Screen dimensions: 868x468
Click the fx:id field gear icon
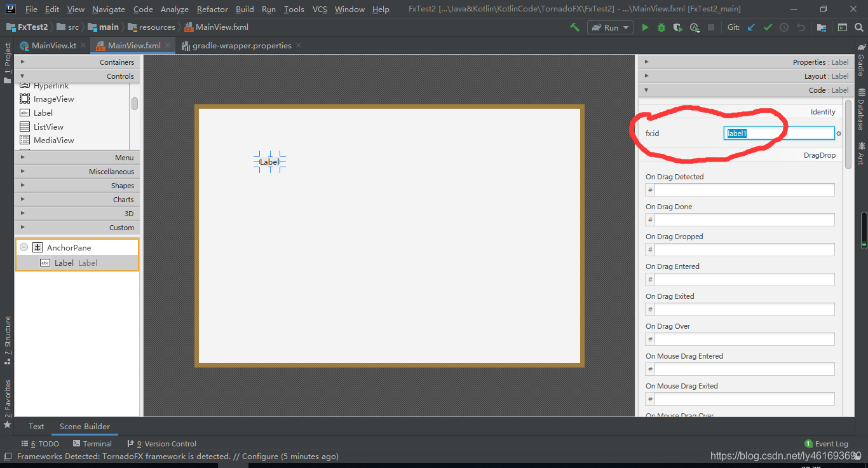tap(839, 134)
